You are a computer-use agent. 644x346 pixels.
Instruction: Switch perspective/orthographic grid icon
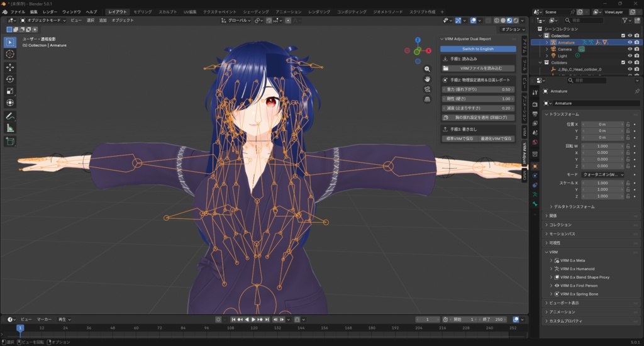(x=427, y=99)
